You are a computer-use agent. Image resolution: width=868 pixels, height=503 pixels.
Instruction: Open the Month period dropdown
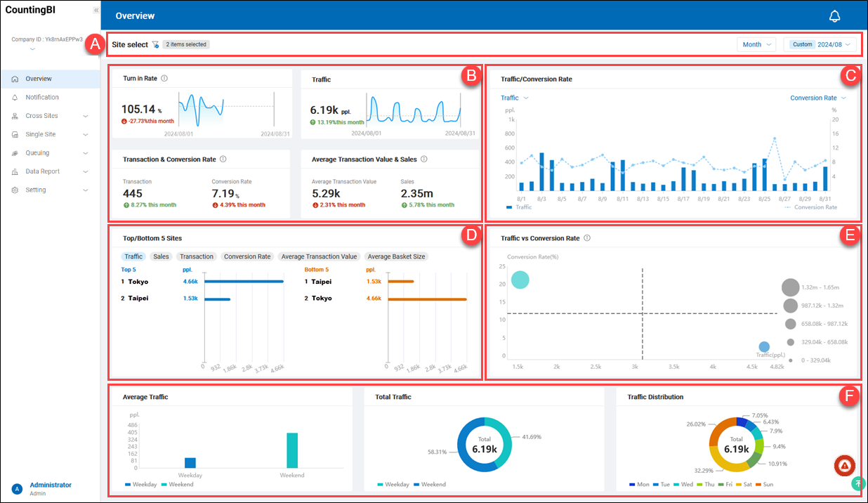(x=756, y=44)
